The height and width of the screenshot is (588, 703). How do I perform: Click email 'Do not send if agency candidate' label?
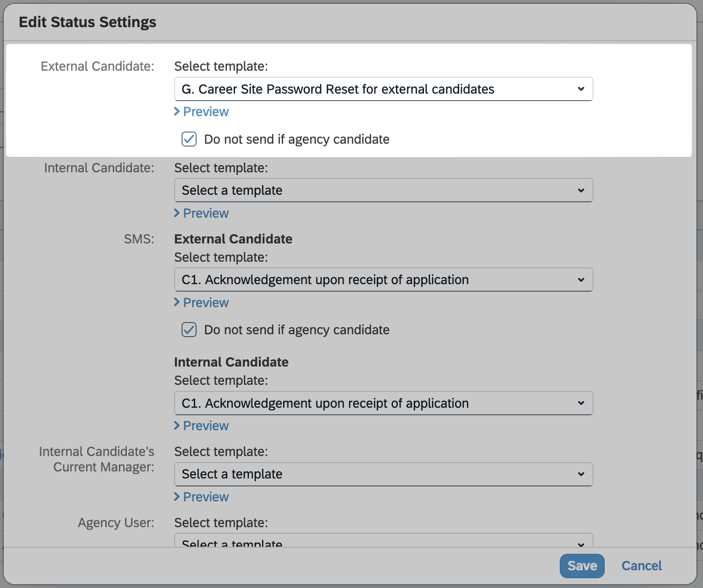(x=297, y=140)
